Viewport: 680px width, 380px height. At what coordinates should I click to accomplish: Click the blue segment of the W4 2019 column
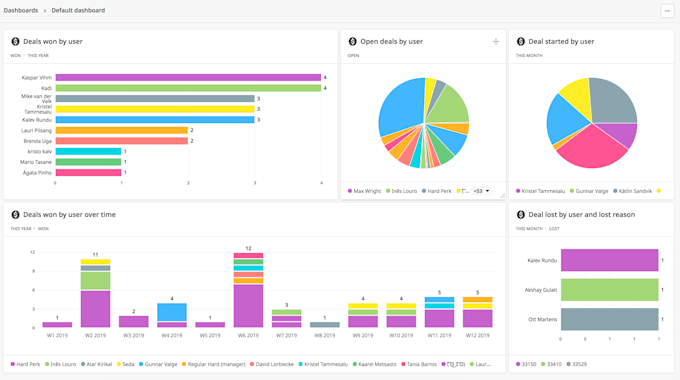(172, 312)
